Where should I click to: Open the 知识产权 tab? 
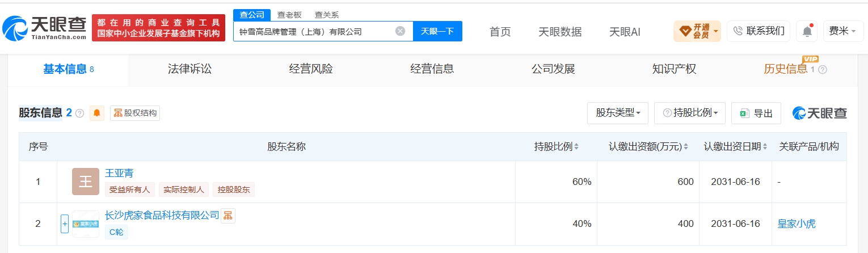coord(674,69)
